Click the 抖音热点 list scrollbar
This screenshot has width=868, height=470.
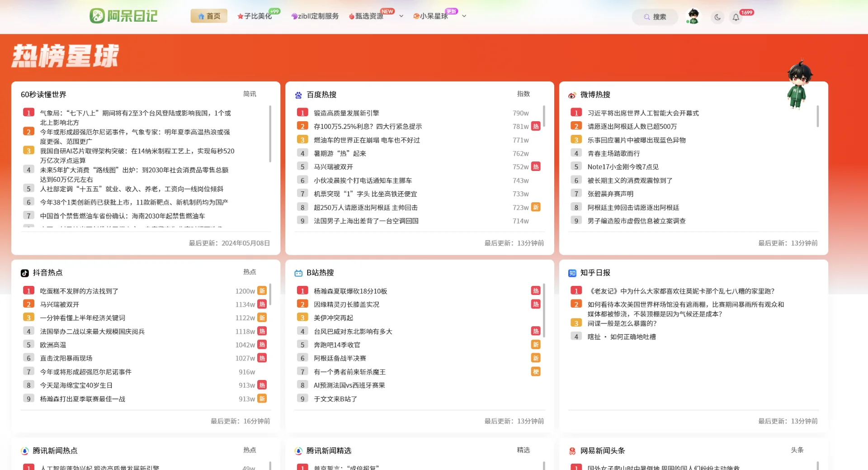tap(270, 294)
